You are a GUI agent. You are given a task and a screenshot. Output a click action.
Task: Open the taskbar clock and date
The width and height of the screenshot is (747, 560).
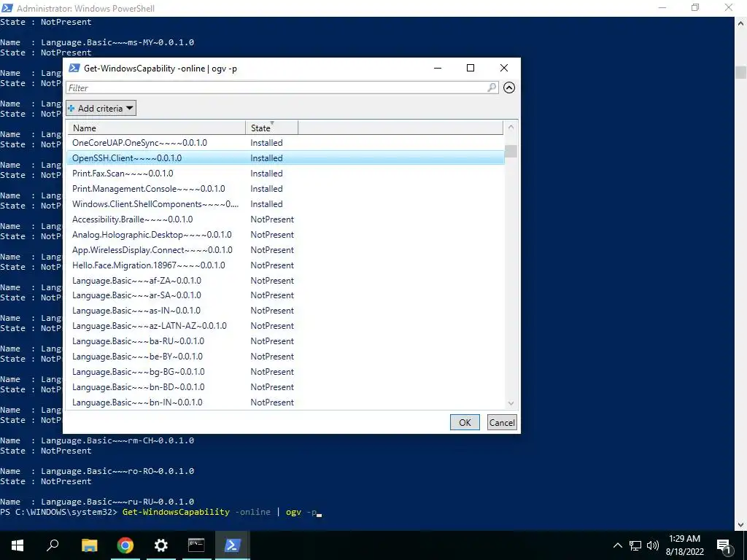click(x=684, y=545)
